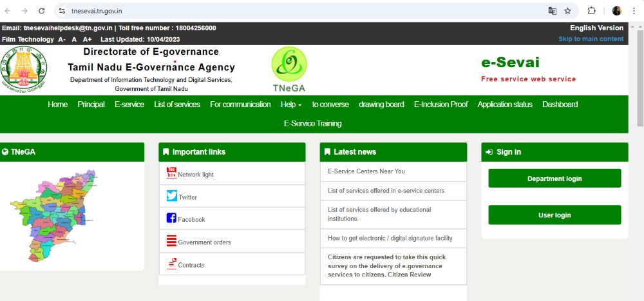This screenshot has height=301, width=644.
Task: Click the User login button
Action: click(554, 215)
